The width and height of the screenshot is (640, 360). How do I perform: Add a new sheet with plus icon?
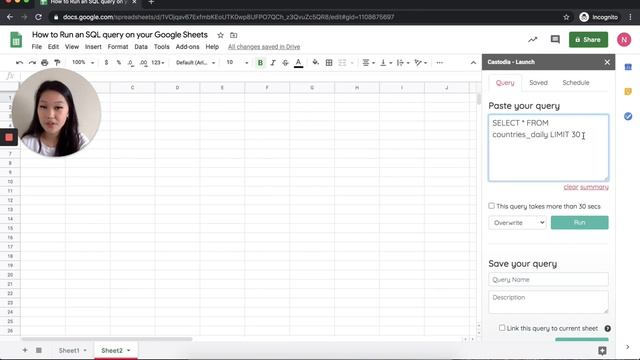(25, 350)
